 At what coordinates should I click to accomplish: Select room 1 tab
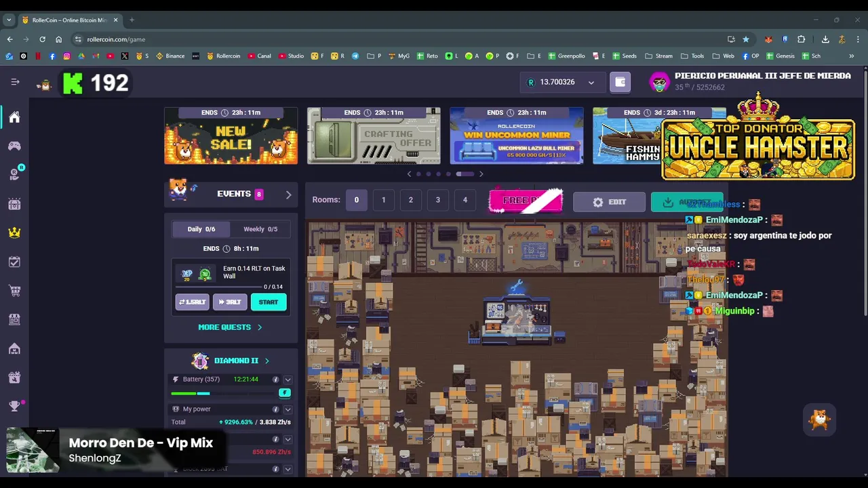(383, 200)
